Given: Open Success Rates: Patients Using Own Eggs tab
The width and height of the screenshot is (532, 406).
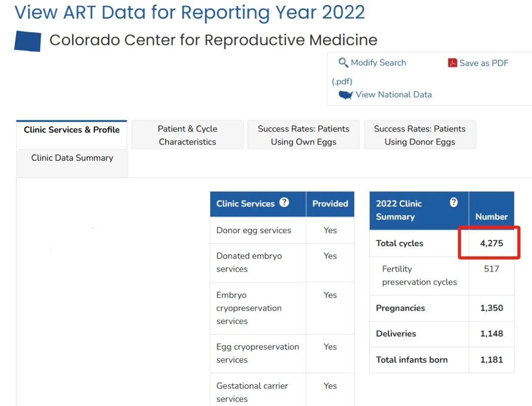Looking at the screenshot, I should coord(303,134).
